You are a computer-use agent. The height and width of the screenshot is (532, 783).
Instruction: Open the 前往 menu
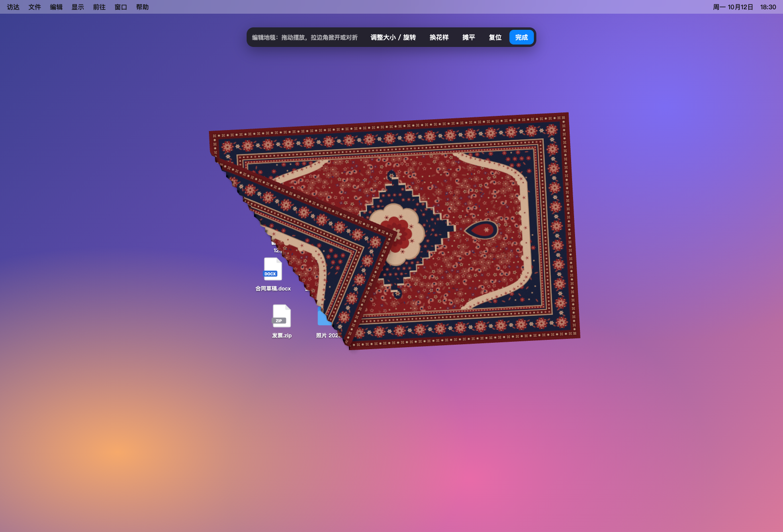[x=99, y=7]
